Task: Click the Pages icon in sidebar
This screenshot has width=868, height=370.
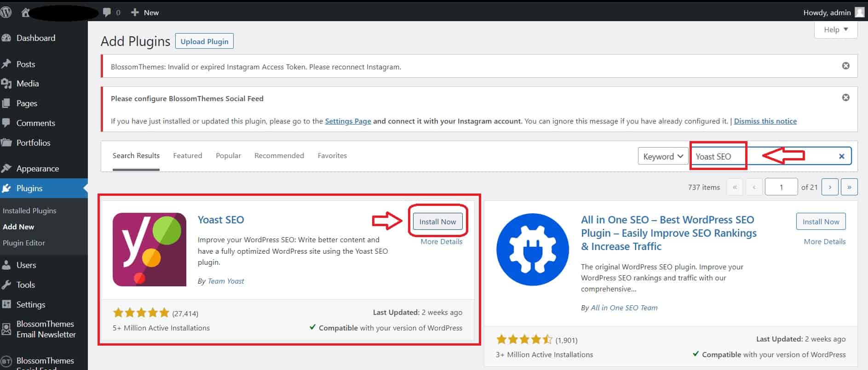Action: [6, 103]
